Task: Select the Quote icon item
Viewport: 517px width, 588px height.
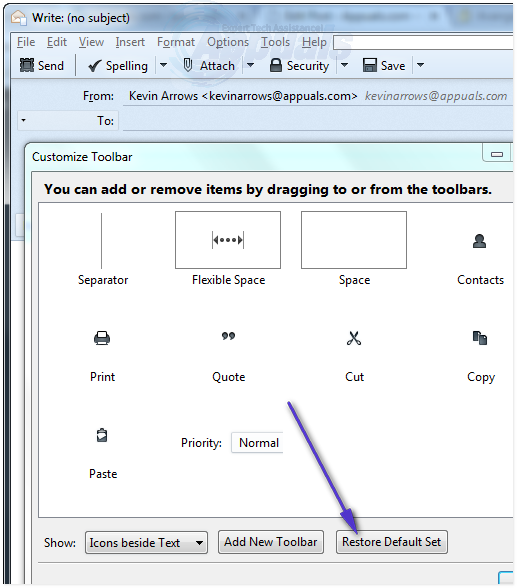Action: 228,336
